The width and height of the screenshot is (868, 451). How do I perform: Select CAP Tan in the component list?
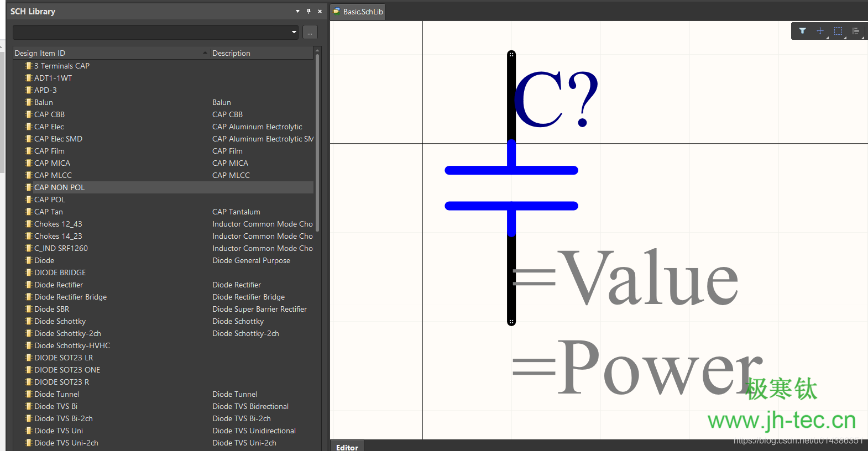click(49, 212)
